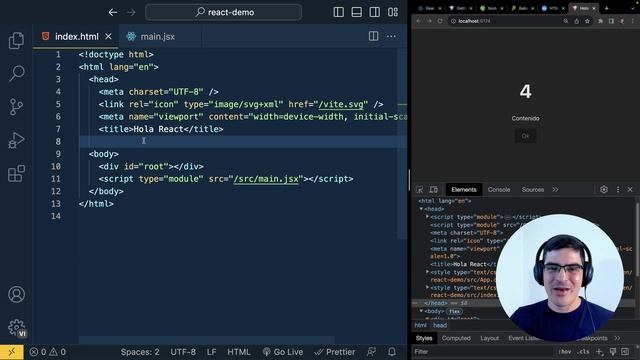The width and height of the screenshot is (640, 360).
Task: Click the react-demo command center search
Action: coord(224,12)
